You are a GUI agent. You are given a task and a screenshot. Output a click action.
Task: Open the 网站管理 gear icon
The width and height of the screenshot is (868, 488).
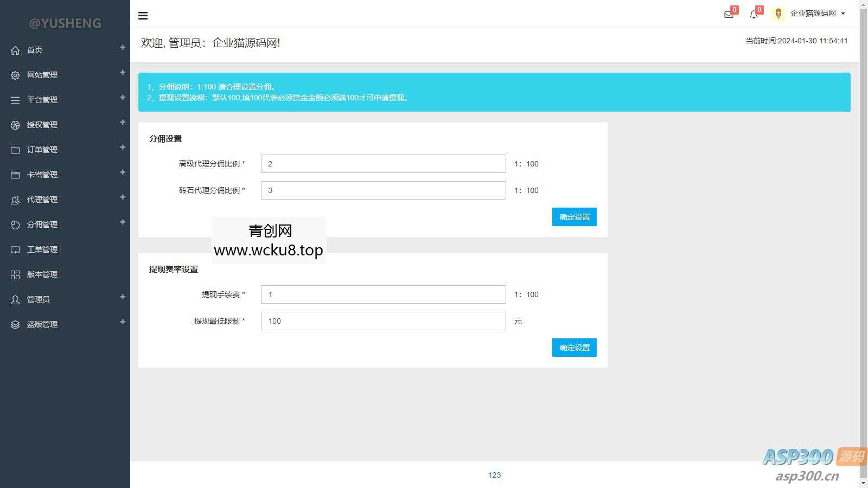(x=15, y=75)
